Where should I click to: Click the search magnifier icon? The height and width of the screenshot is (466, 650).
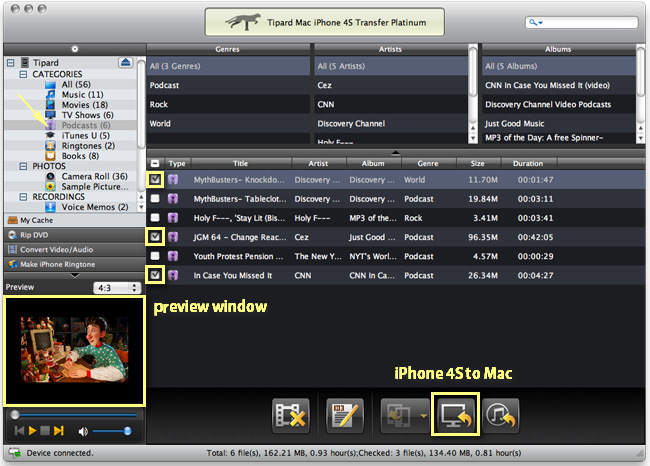click(x=534, y=22)
